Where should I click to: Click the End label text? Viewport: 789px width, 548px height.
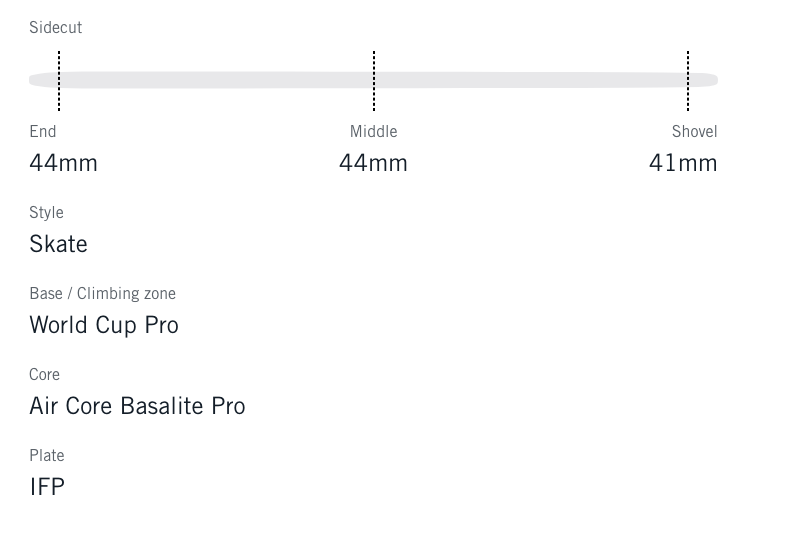tap(43, 132)
